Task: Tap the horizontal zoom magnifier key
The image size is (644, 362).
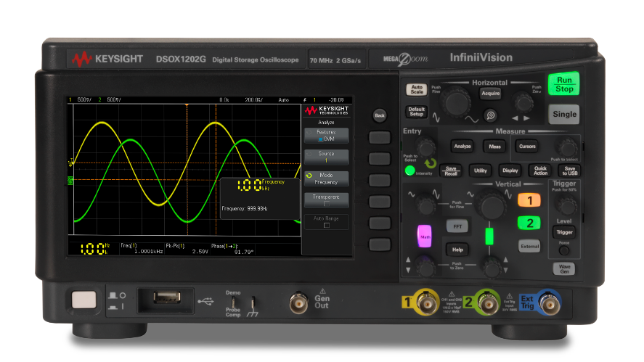Action: [x=490, y=115]
